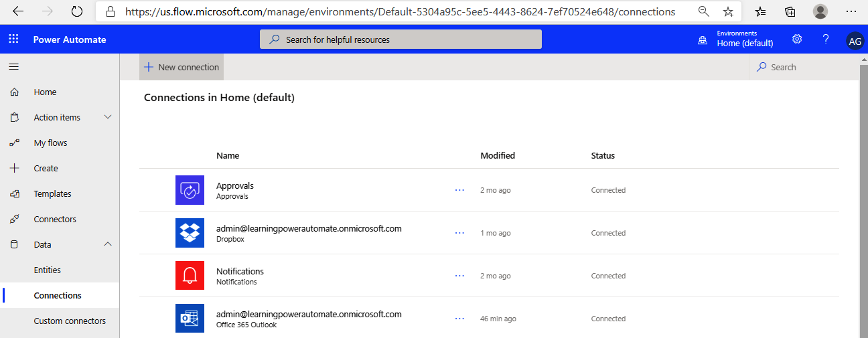Open the app launcher waffle icon
Image resolution: width=868 pixels, height=338 pixels.
(x=13, y=39)
